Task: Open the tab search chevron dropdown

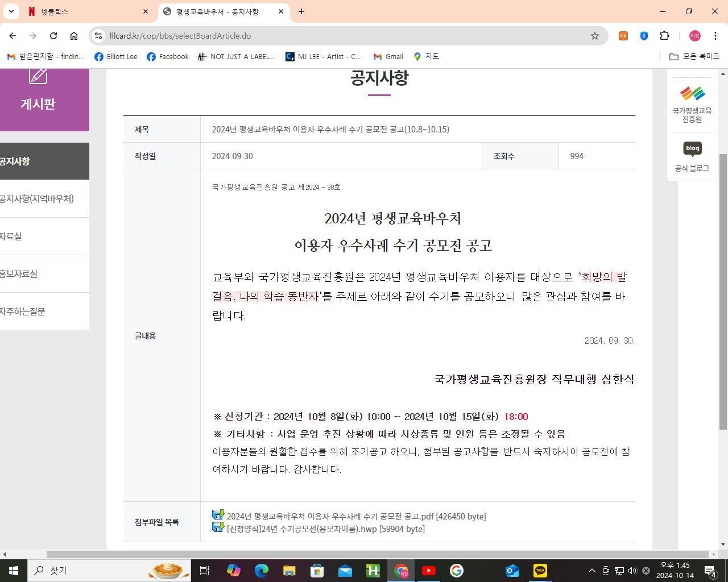Action: click(11, 11)
